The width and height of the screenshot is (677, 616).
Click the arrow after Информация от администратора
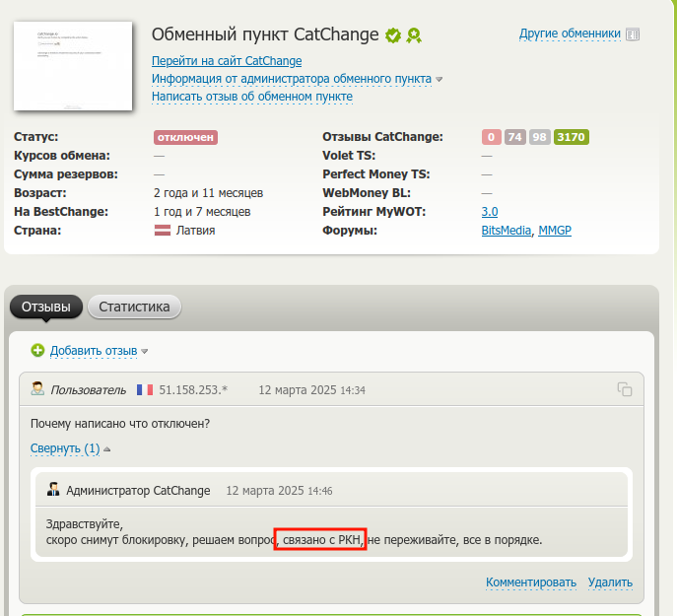[x=440, y=80]
